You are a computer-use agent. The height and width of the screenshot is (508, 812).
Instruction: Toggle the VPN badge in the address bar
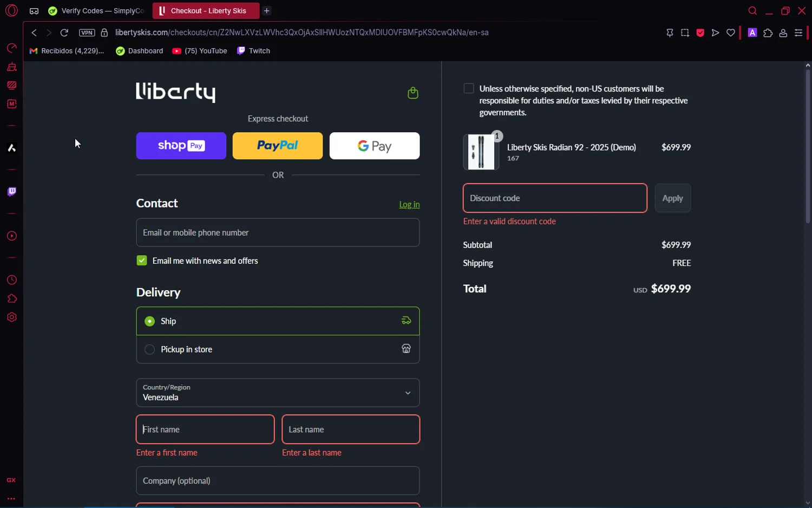coord(87,32)
